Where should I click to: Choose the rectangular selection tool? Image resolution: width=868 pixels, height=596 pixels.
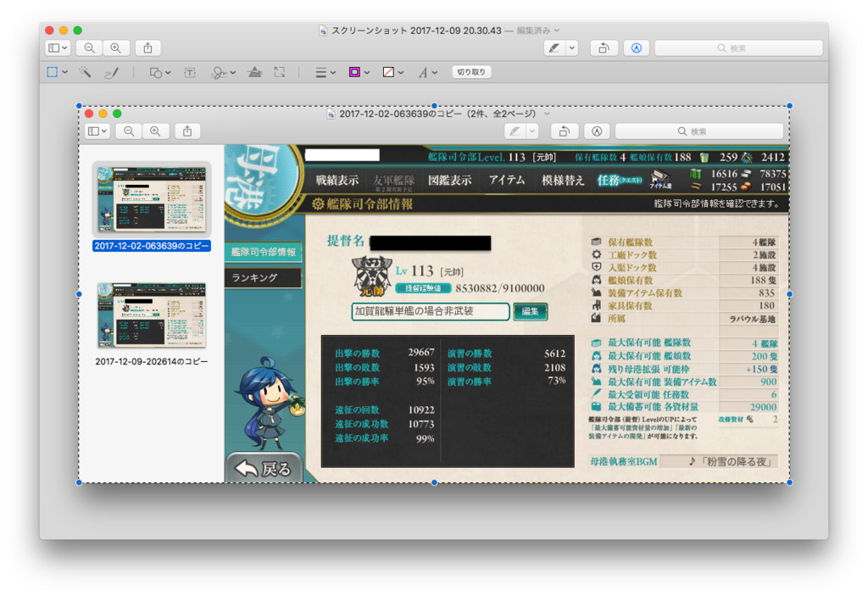click(x=53, y=72)
